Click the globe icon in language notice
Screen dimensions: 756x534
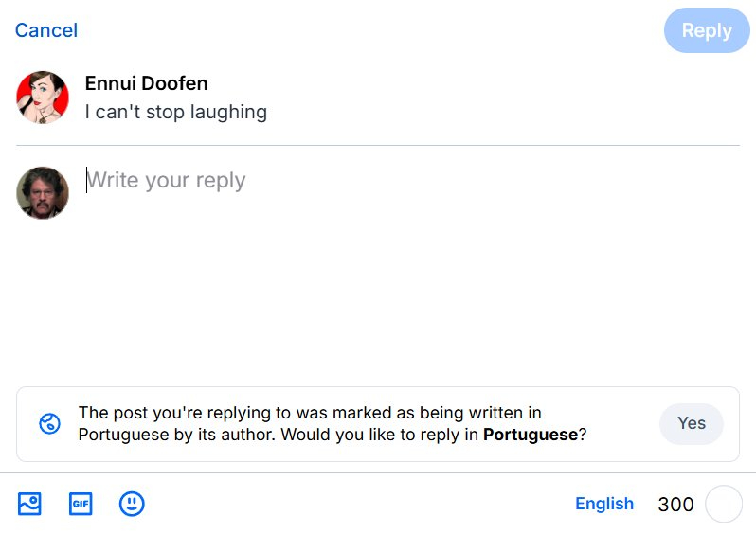[49, 423]
